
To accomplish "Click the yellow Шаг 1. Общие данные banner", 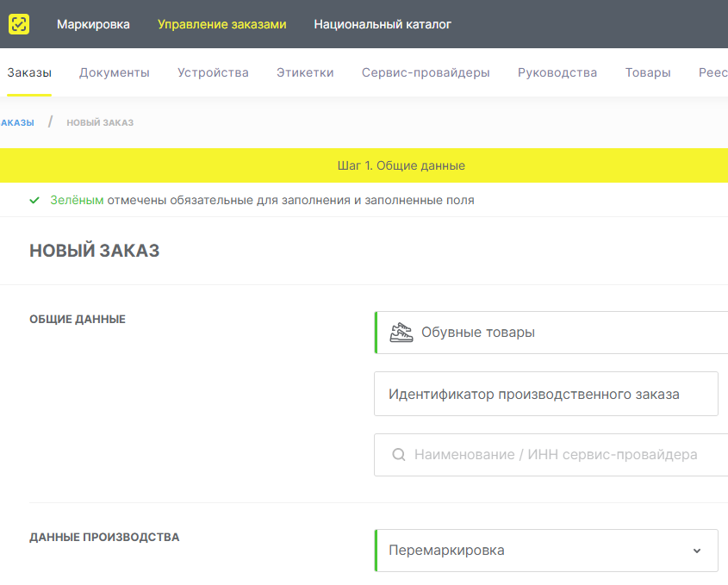I will 364,165.
